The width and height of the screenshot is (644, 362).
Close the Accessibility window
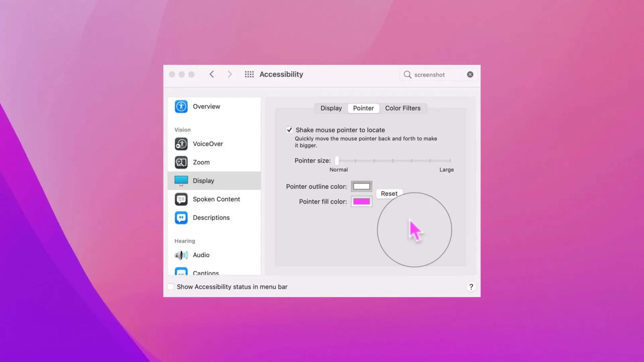pos(172,74)
